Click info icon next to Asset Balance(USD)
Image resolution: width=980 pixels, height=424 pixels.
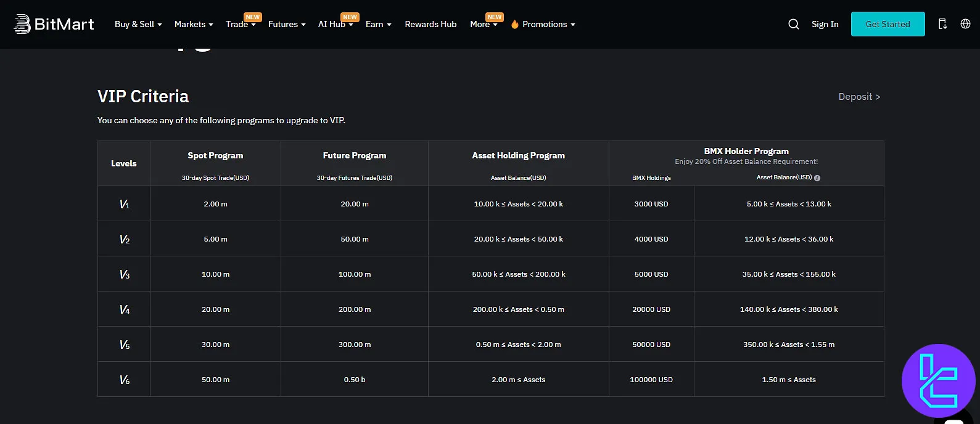817,178
